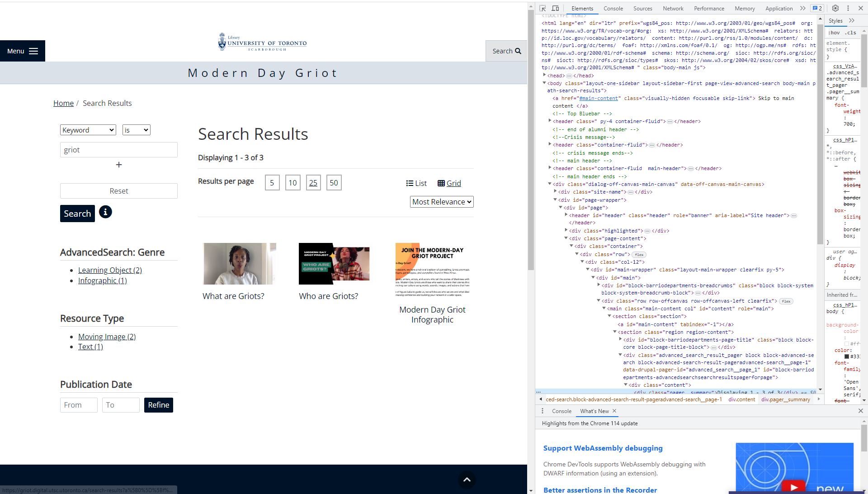The image size is (868, 494).
Task: Close the DevTools bottom drawer
Action: tap(861, 411)
